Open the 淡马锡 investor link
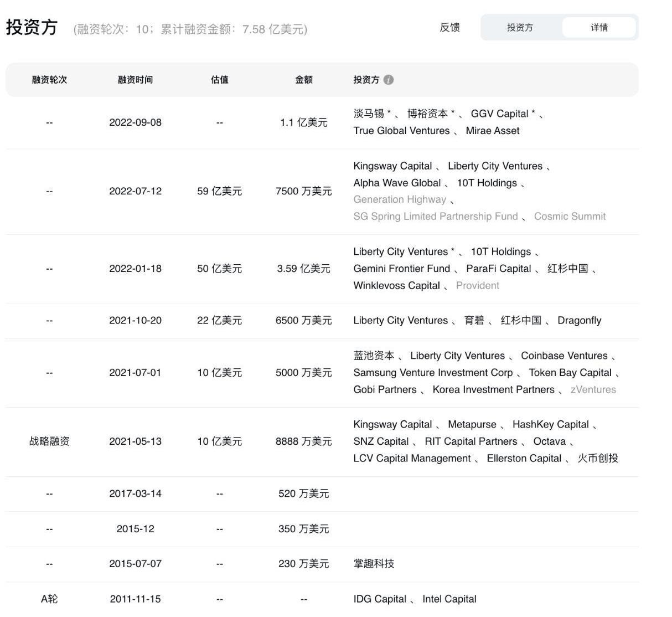This screenshot has width=672, height=617. pyautogui.click(x=369, y=114)
